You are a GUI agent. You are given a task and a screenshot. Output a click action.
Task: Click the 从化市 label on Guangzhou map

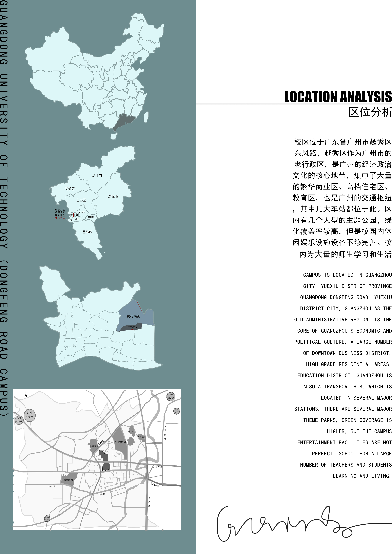(x=97, y=176)
